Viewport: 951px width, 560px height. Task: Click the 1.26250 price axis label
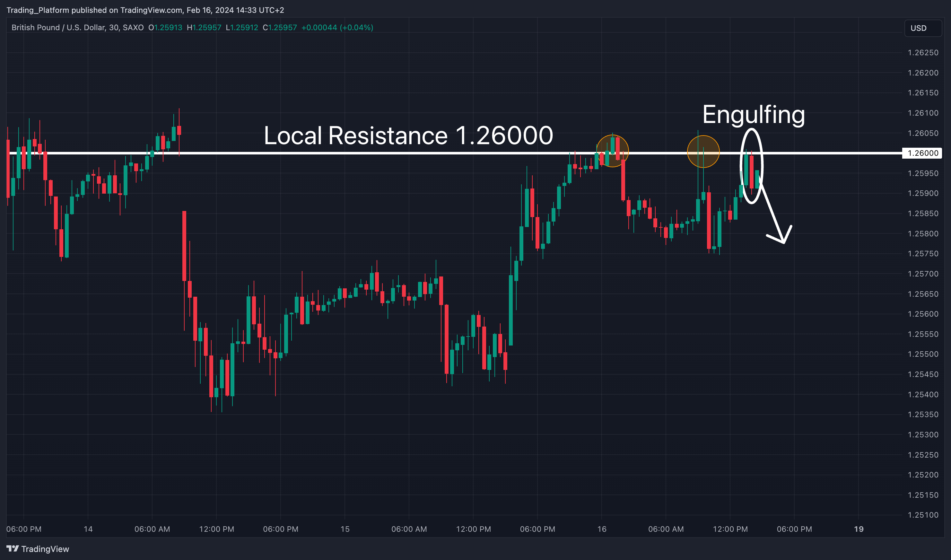click(x=923, y=52)
